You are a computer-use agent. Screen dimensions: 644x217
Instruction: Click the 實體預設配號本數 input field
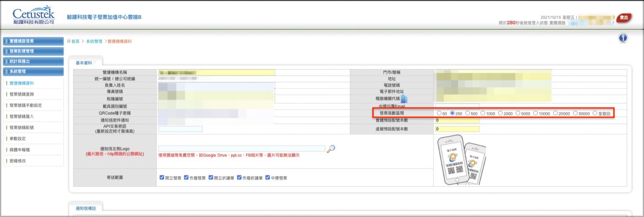tap(457, 121)
